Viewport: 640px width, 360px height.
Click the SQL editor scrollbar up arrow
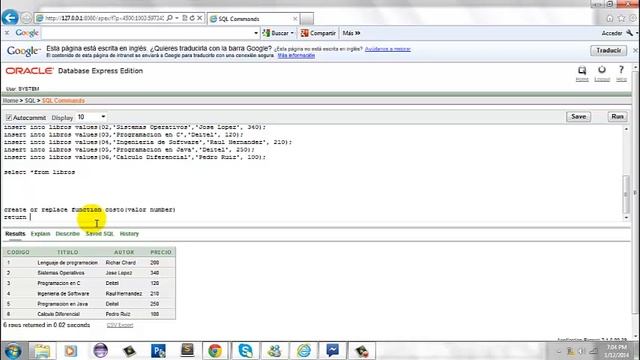[627, 129]
